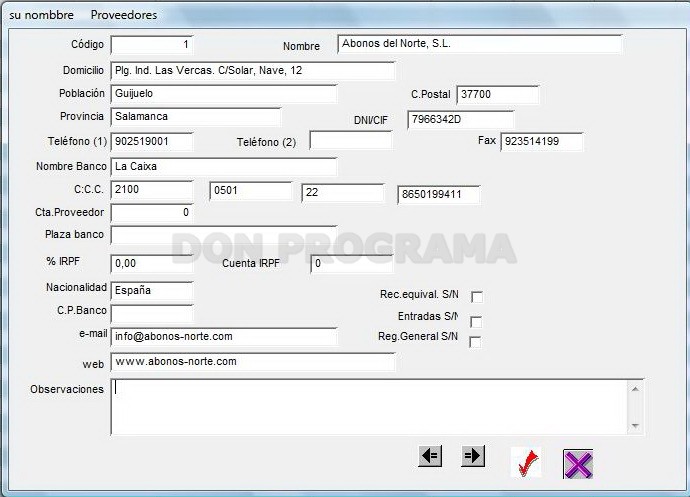Screen dimensions: 690x497
Task: Open the Proveedores menu
Action: click(x=124, y=15)
